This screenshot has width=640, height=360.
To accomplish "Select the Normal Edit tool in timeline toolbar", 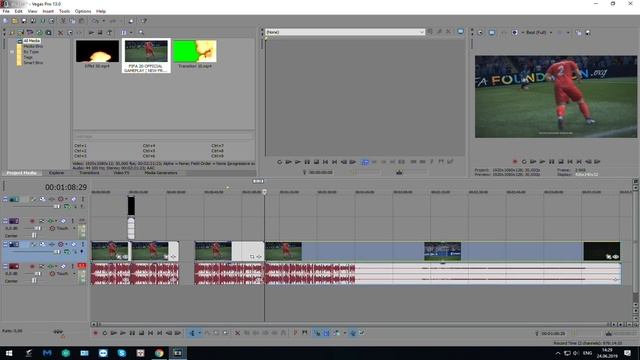I will tap(192, 333).
